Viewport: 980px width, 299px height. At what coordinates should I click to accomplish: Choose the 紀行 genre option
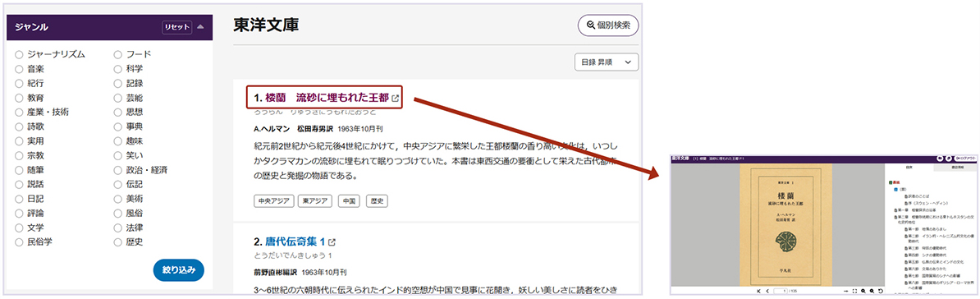coord(20,83)
